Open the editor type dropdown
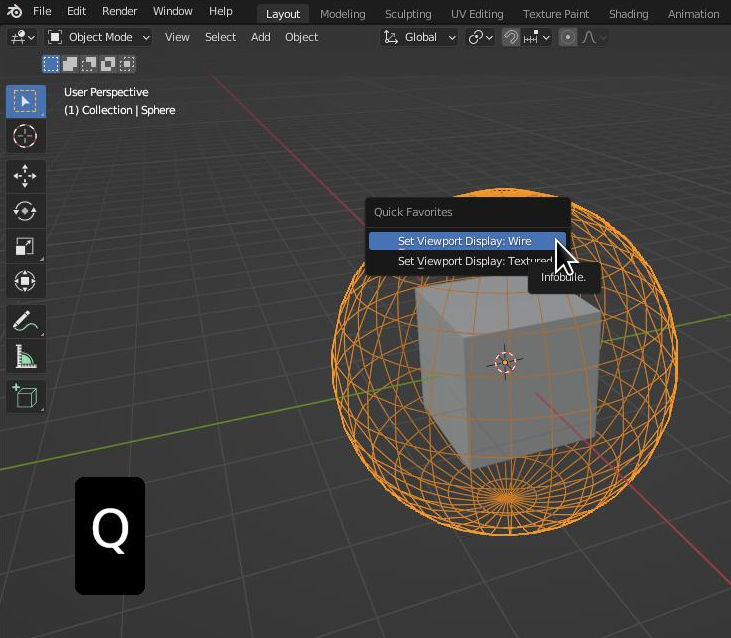The height and width of the screenshot is (638, 731). (22, 37)
